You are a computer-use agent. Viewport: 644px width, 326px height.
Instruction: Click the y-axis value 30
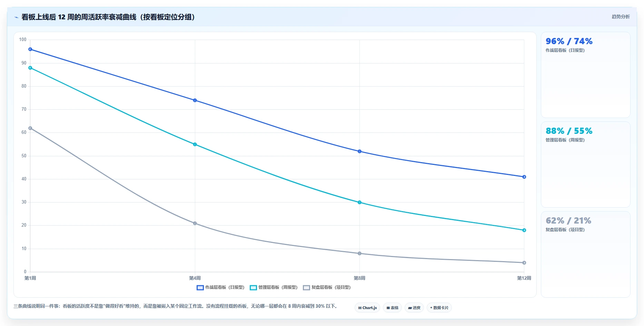pos(24,202)
